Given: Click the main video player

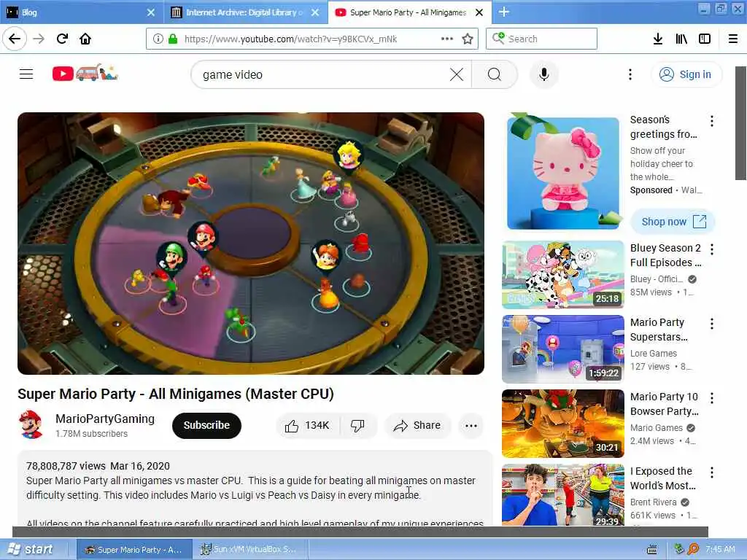Looking at the screenshot, I should click(251, 244).
